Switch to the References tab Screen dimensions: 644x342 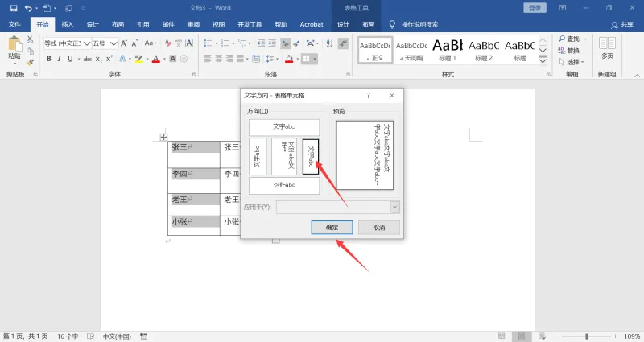pyautogui.click(x=143, y=24)
